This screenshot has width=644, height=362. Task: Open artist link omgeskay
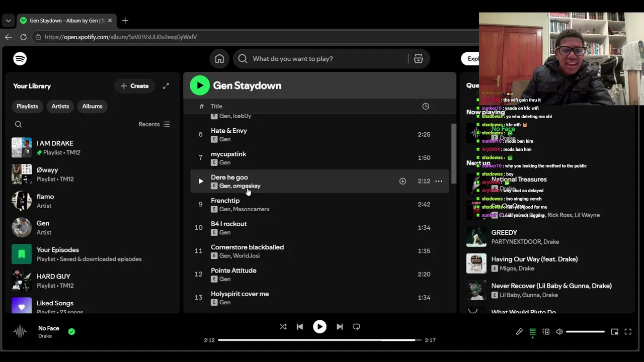click(247, 186)
